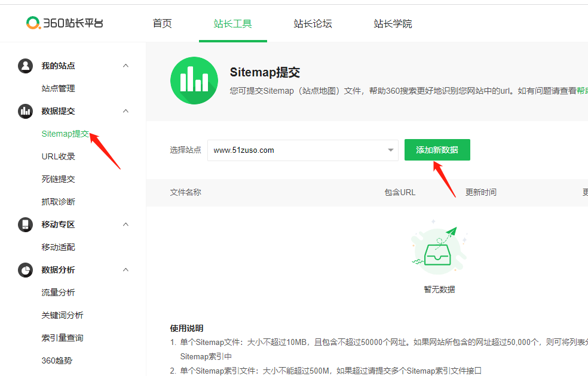Click the 选择站点 label
Image resolution: width=588 pixels, height=376 pixels.
(186, 150)
